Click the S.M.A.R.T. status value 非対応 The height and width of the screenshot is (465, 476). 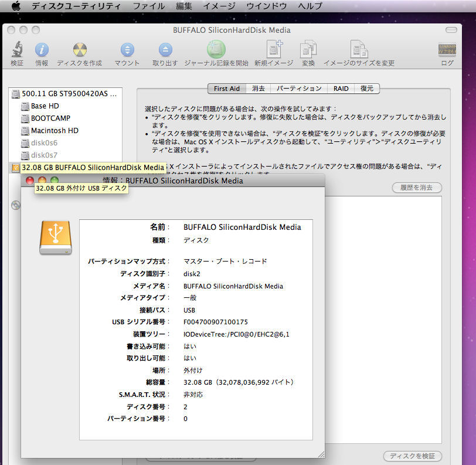(193, 395)
